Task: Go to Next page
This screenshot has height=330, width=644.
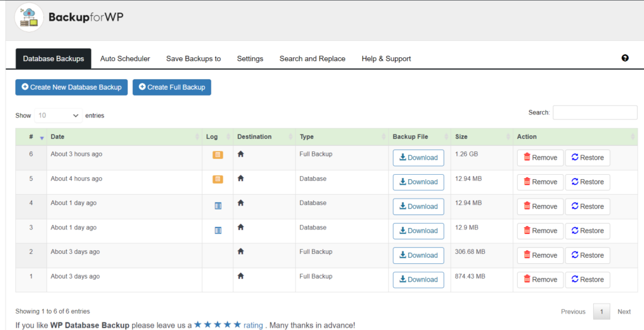Action: pyautogui.click(x=624, y=312)
